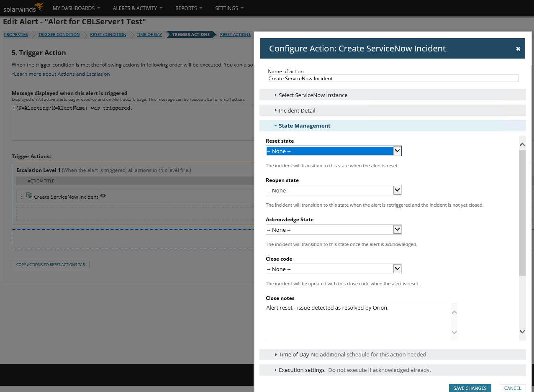Open My Dashboards menu
The width and height of the screenshot is (534, 392).
(76, 8)
